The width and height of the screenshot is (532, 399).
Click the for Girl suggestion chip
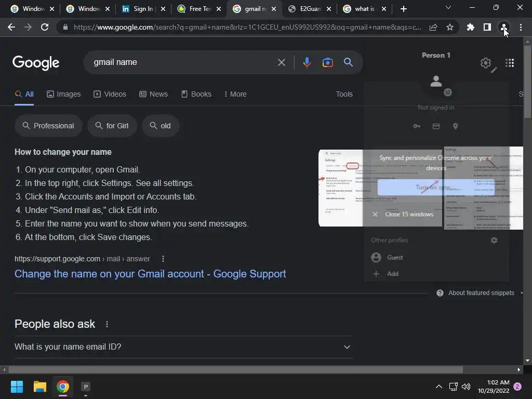click(x=112, y=126)
